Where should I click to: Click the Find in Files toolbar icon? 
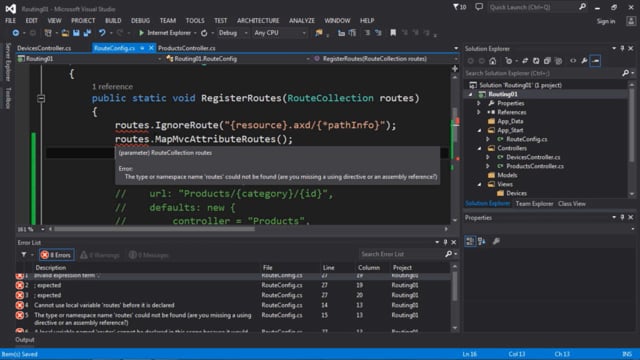(318, 33)
